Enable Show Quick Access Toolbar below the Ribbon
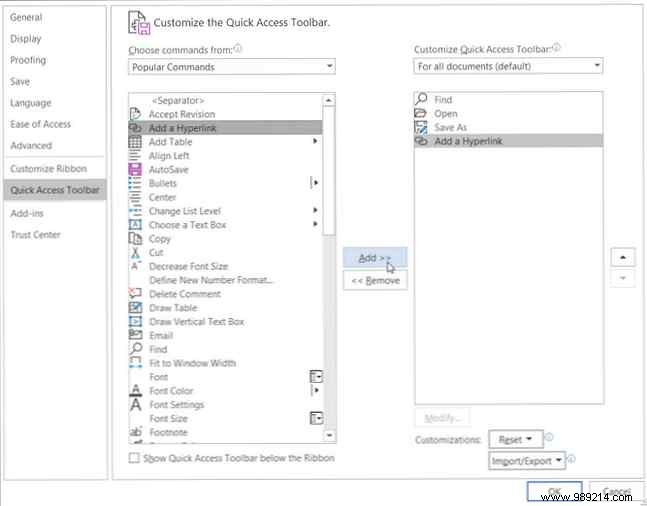Image resolution: width=647 pixels, height=506 pixels. [134, 458]
